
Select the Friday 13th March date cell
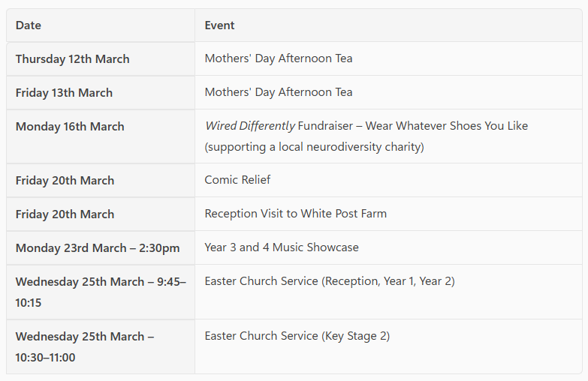(64, 93)
